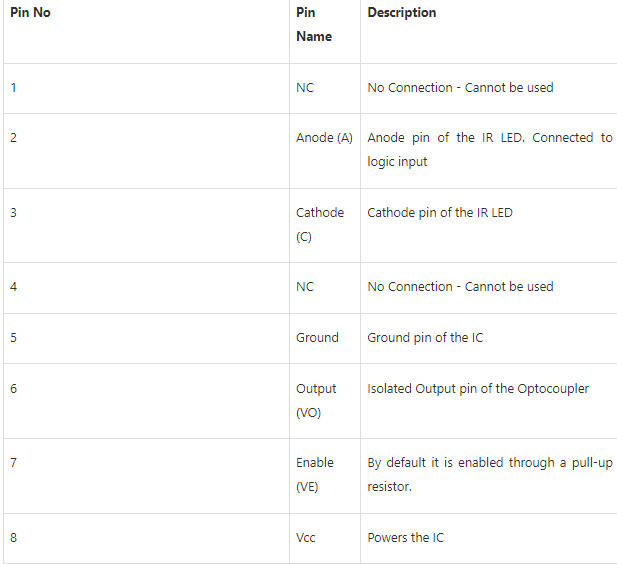The image size is (617, 564).
Task: Click the "Cathode (C)" pin name cell
Action: pyautogui.click(x=319, y=225)
